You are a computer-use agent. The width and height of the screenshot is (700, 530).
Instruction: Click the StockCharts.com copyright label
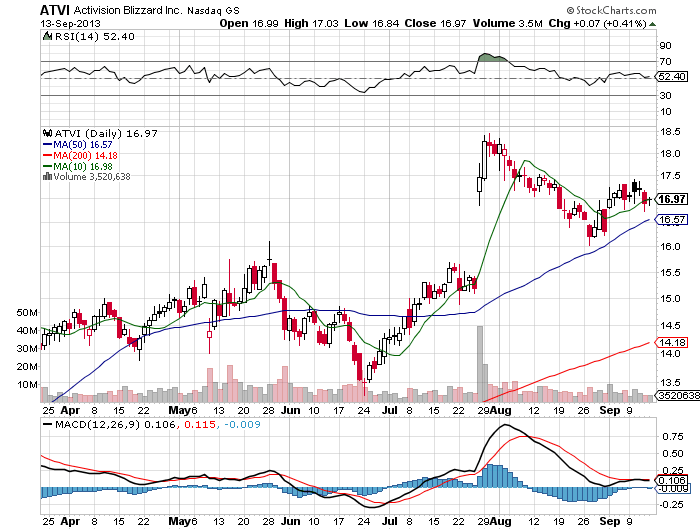(x=611, y=10)
